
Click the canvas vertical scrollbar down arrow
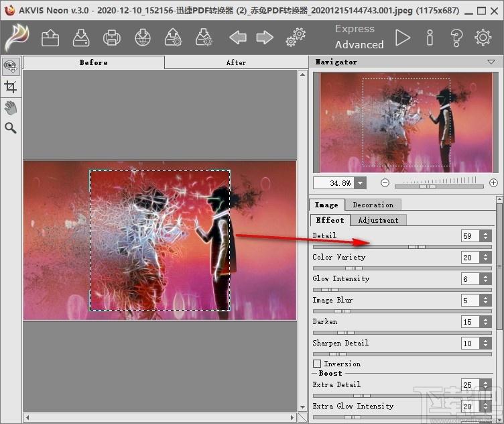(x=302, y=407)
